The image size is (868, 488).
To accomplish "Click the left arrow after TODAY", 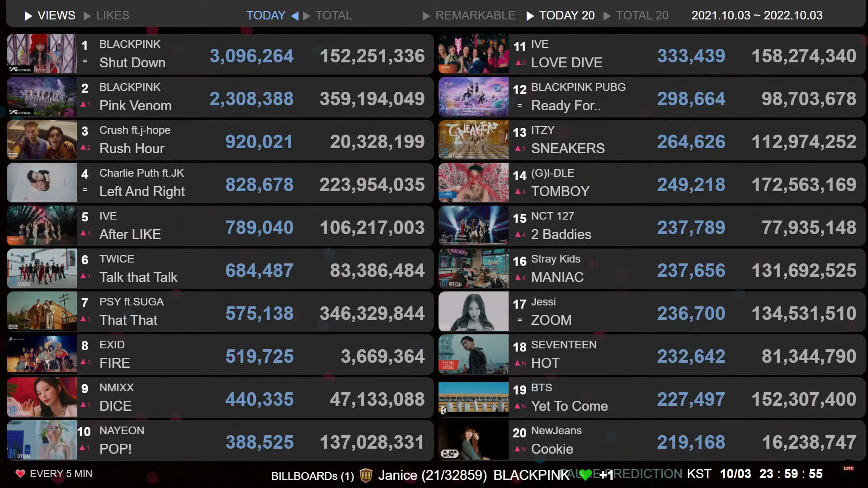I will pyautogui.click(x=295, y=16).
